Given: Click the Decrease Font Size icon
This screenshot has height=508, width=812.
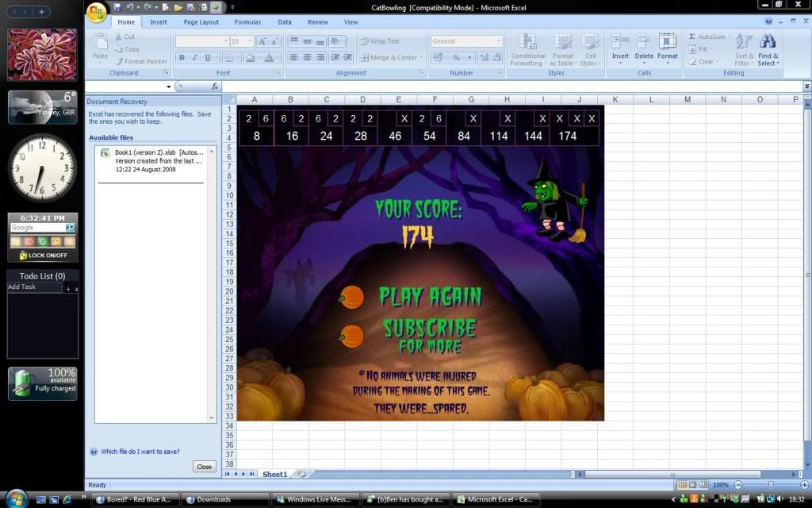Looking at the screenshot, I should 274,41.
